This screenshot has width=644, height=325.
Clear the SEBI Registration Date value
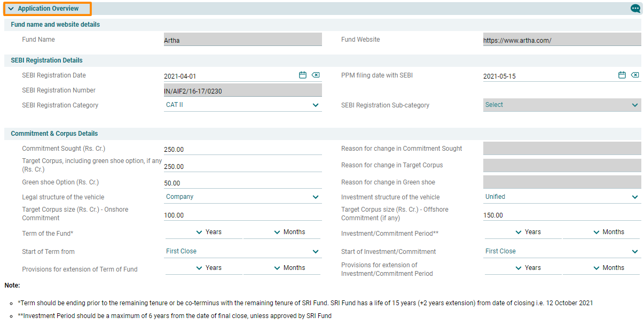pyautogui.click(x=316, y=75)
